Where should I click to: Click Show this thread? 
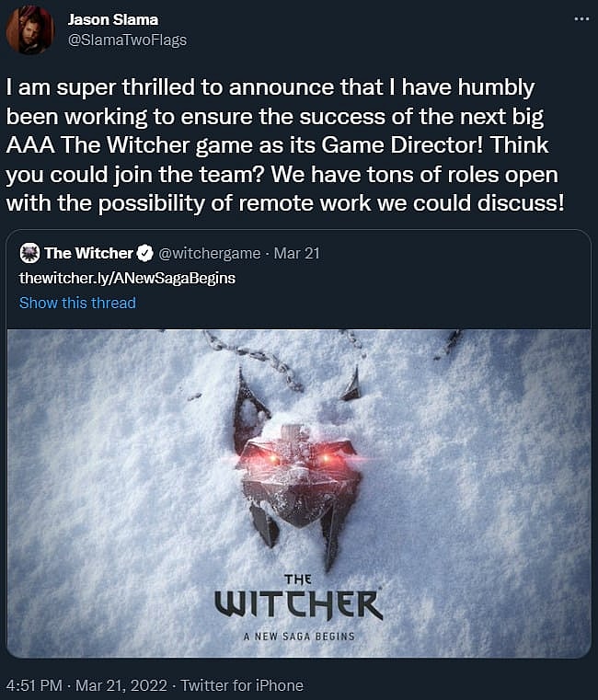point(77,303)
